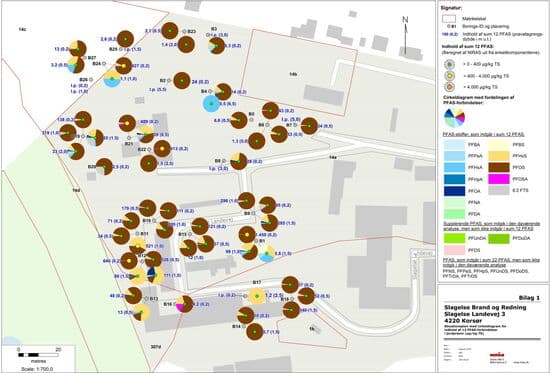Click parcel label 14c

coord(22,29)
